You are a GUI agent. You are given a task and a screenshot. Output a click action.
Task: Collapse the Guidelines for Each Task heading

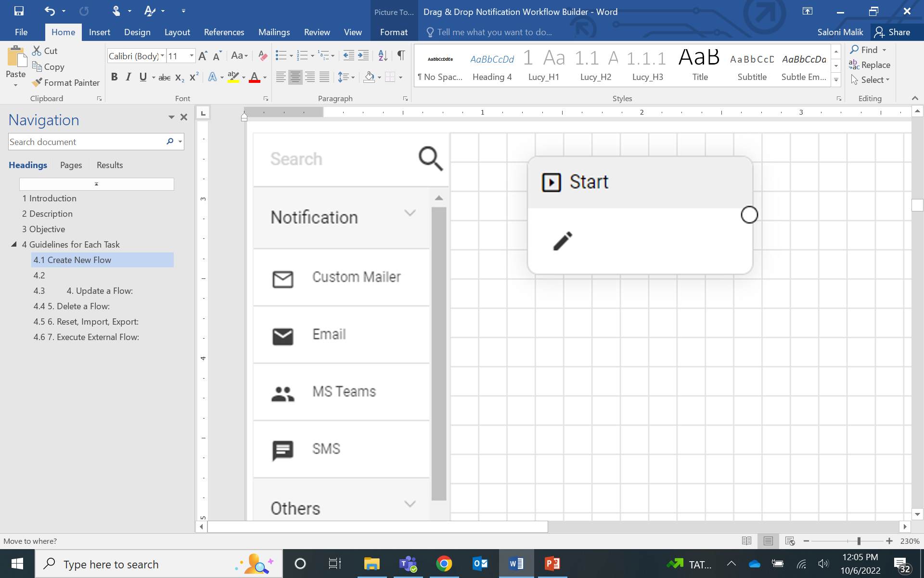pyautogui.click(x=14, y=244)
